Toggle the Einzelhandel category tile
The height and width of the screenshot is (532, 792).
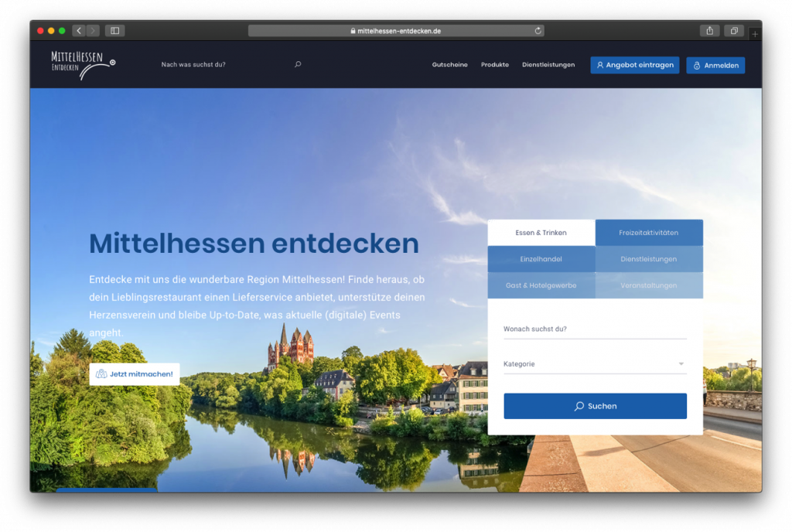coord(541,258)
